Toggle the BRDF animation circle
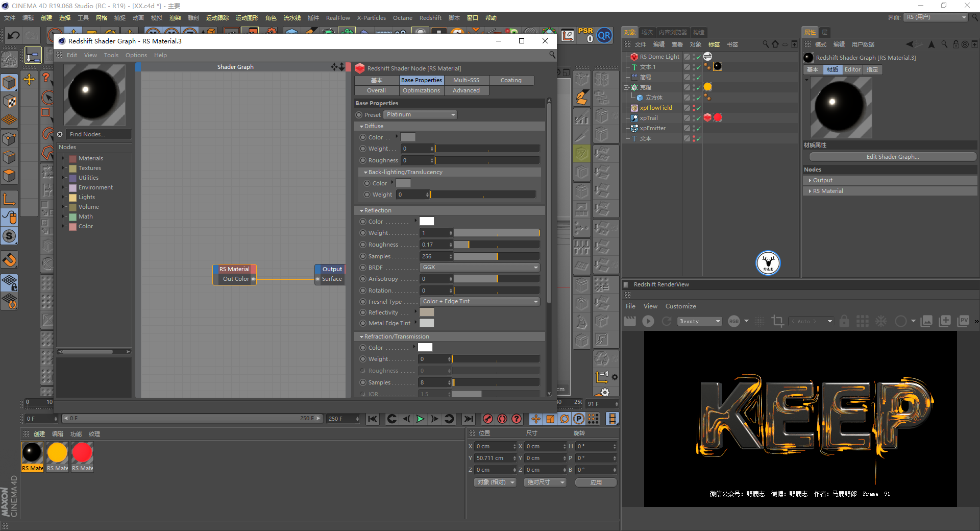The image size is (980, 531). (x=363, y=268)
